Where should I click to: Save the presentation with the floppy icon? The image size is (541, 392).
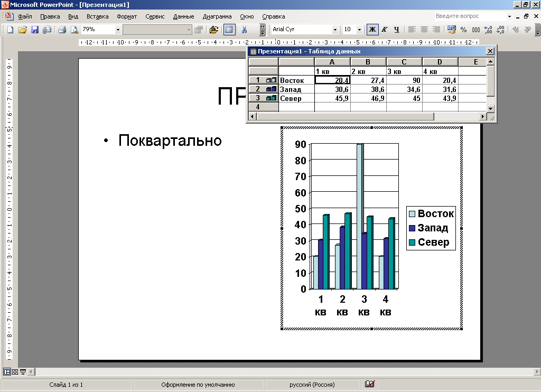point(35,30)
